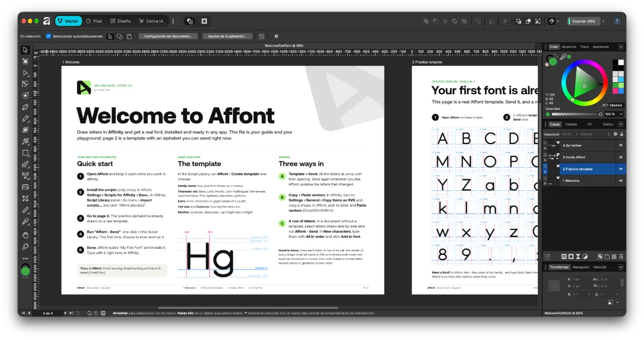Image resolution: width=644 pixels, height=340 pixels.
Task: Select the Node tool
Action: pos(25,73)
